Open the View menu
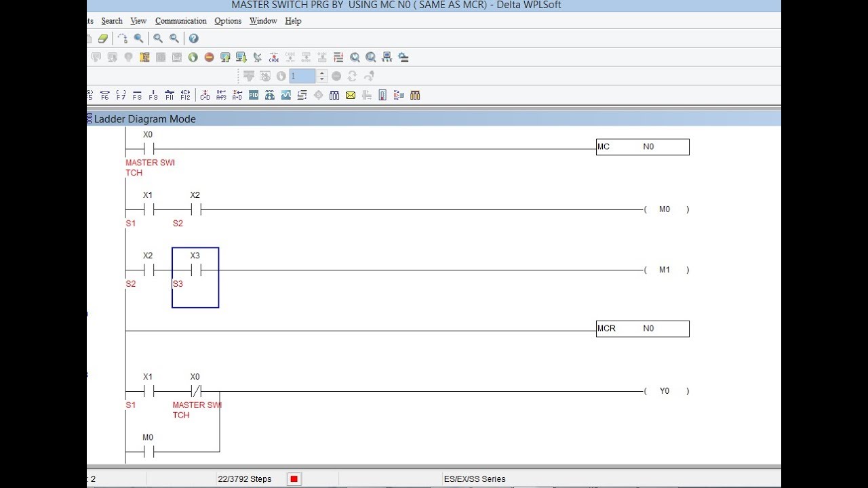The width and height of the screenshot is (868, 488). click(x=138, y=21)
